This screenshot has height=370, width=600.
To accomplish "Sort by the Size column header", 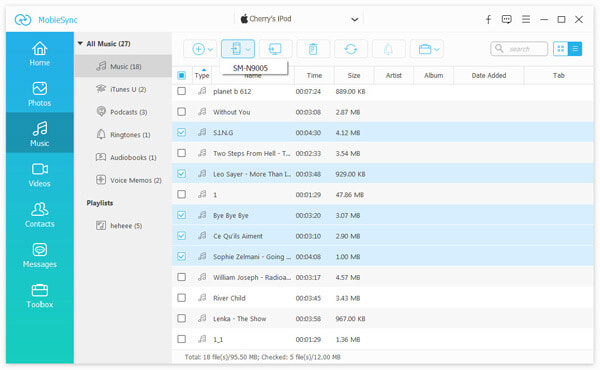I will pyautogui.click(x=354, y=75).
